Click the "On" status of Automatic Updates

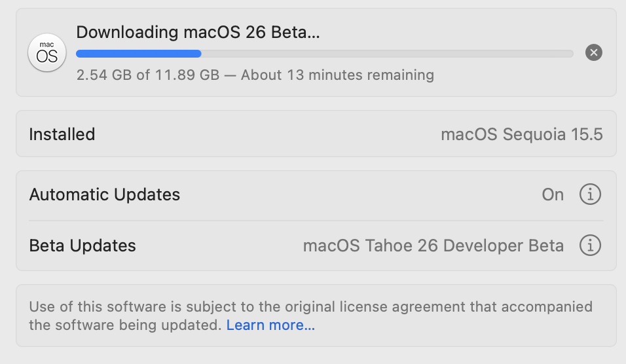click(x=553, y=194)
